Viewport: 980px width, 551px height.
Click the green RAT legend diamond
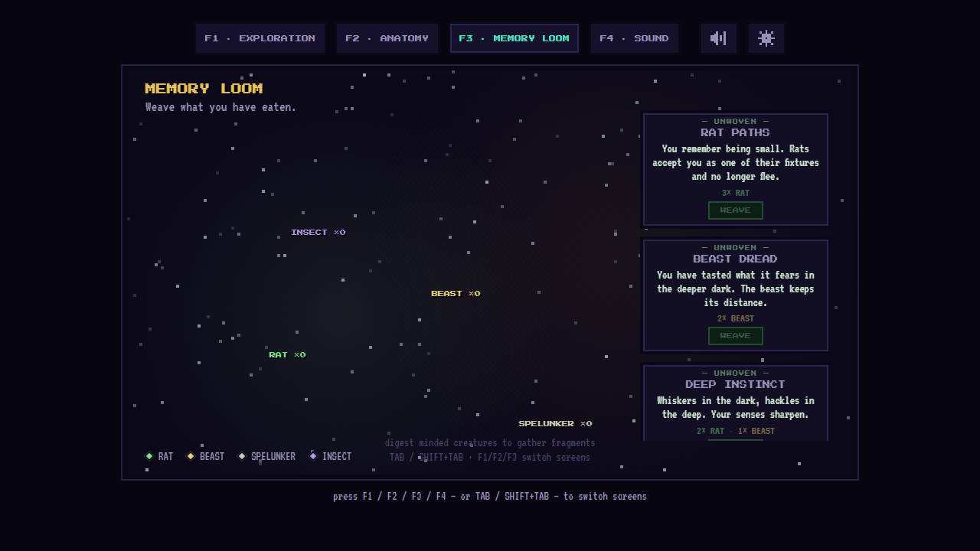[x=149, y=456]
